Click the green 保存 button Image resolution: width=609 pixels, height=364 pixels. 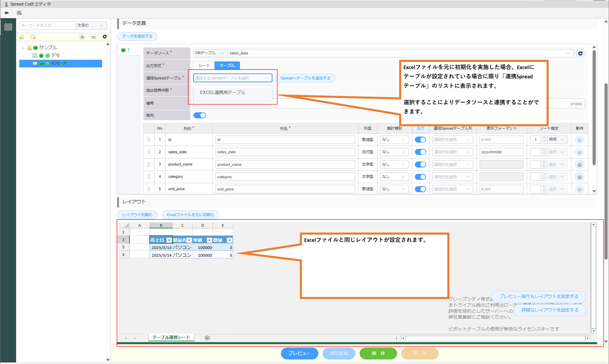[378, 353]
